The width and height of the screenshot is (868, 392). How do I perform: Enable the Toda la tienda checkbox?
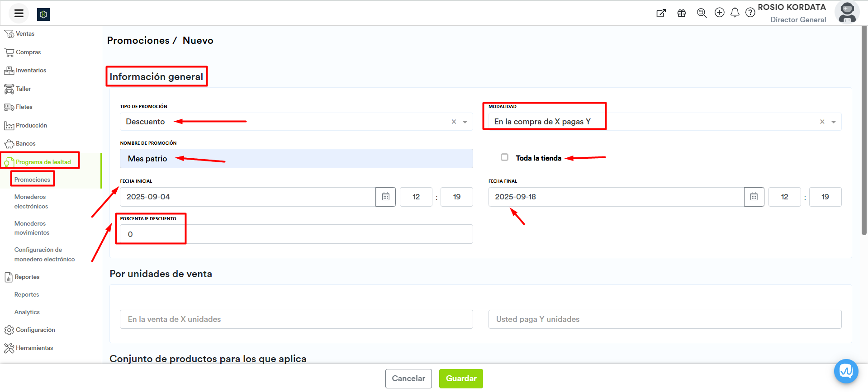pyautogui.click(x=504, y=157)
